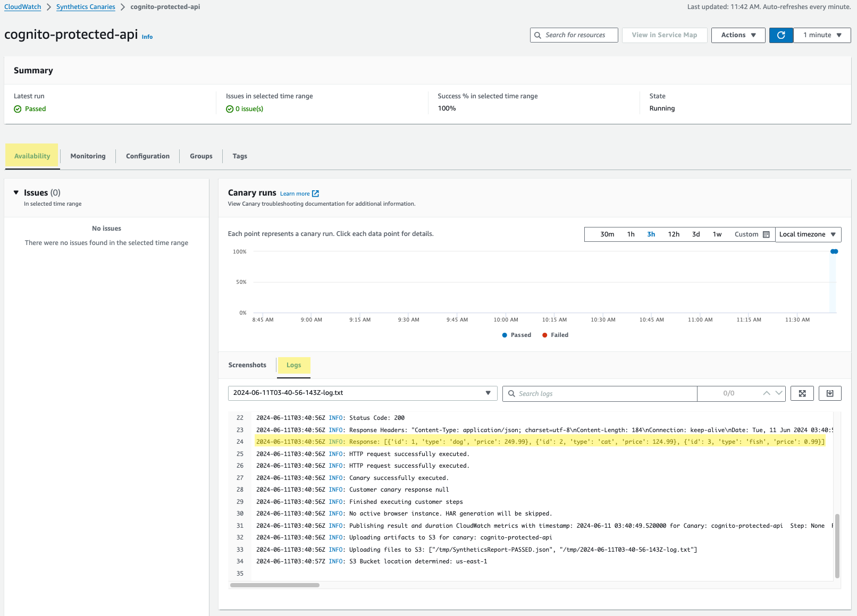Select the 12h time range option

click(674, 234)
